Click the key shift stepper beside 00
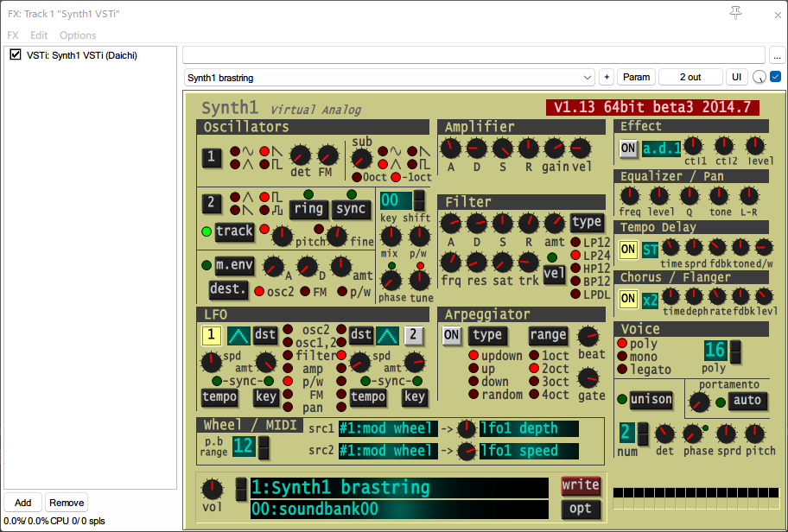Image resolution: width=788 pixels, height=532 pixels. 418,200
